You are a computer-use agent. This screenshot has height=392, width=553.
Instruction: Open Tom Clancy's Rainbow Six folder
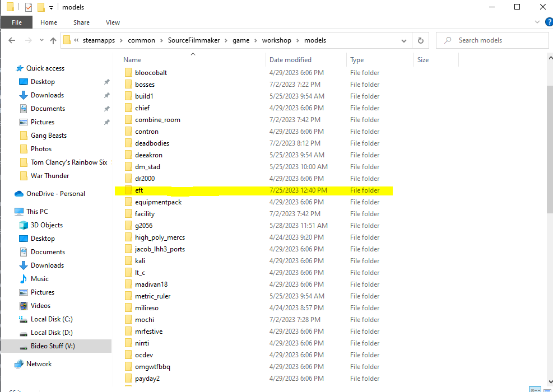[x=69, y=162]
